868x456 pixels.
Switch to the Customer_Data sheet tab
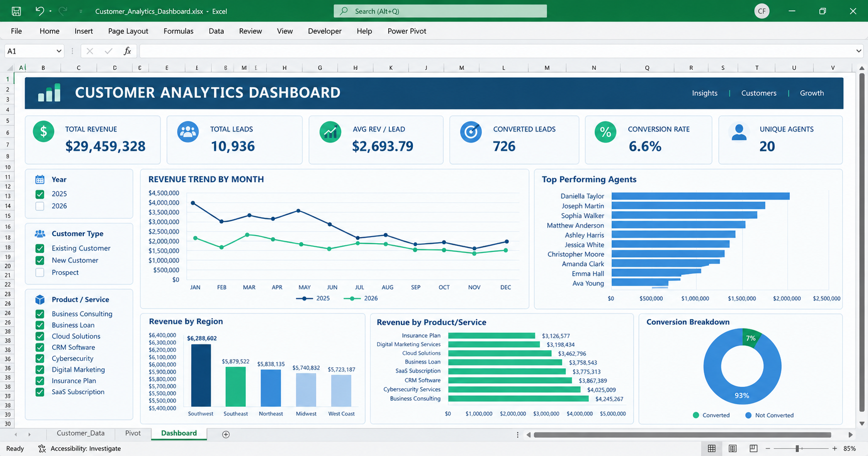click(81, 433)
